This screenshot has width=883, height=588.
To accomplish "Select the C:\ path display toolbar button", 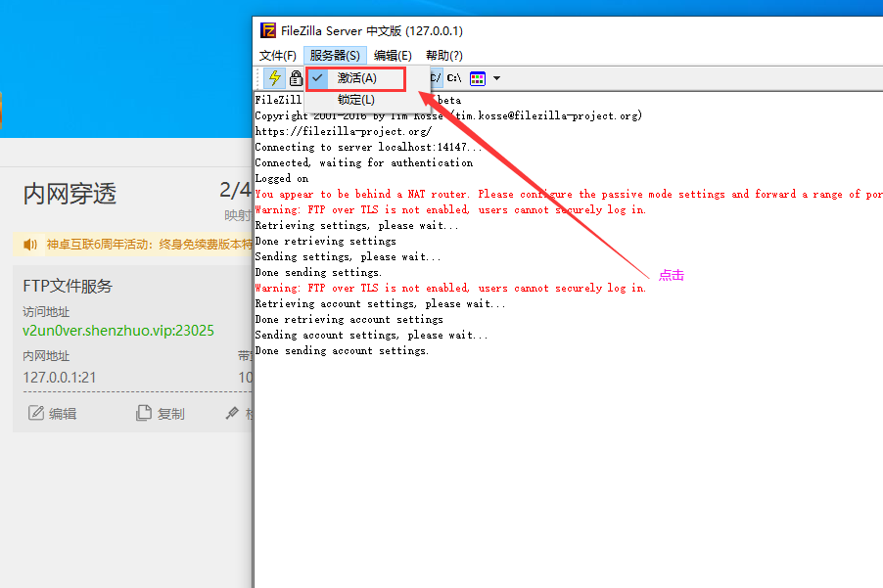I will pyautogui.click(x=454, y=78).
